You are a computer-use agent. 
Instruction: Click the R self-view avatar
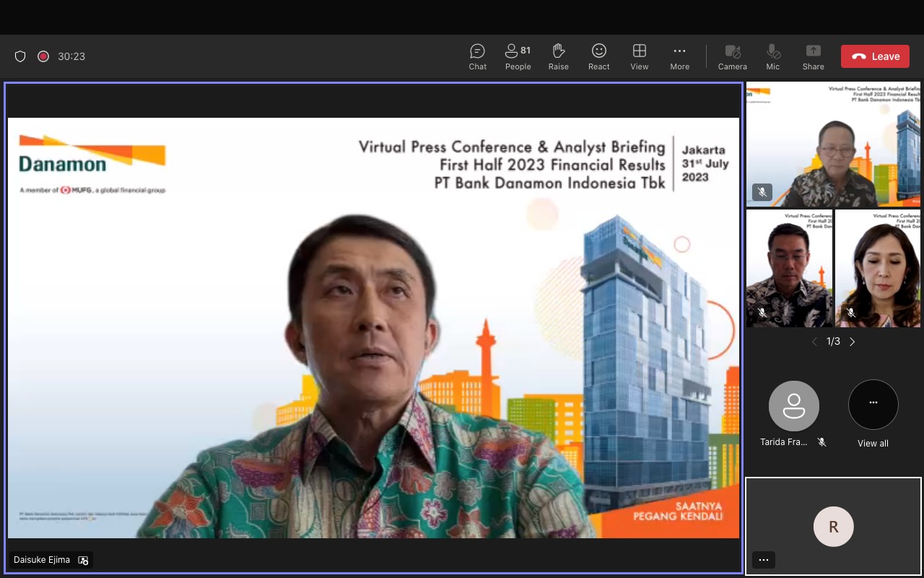(834, 527)
